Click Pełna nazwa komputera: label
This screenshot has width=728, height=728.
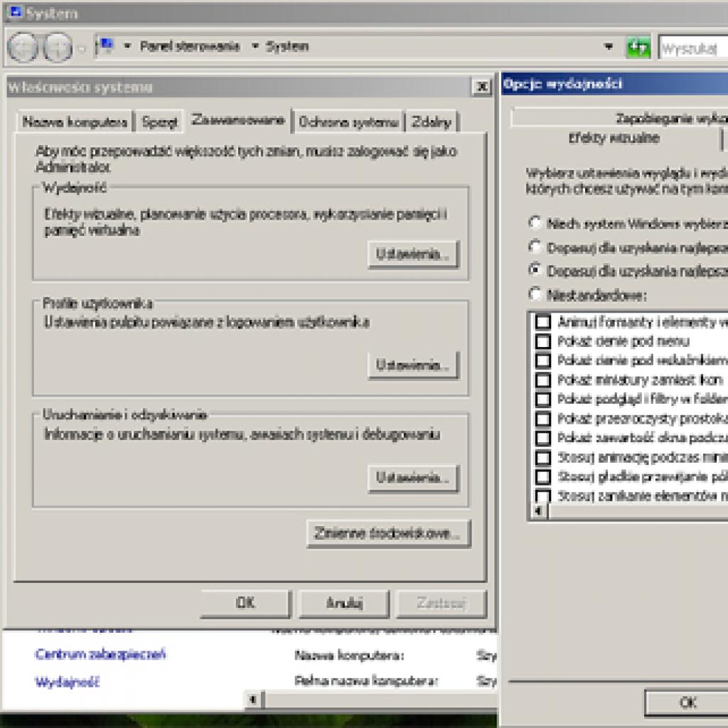coord(366,681)
